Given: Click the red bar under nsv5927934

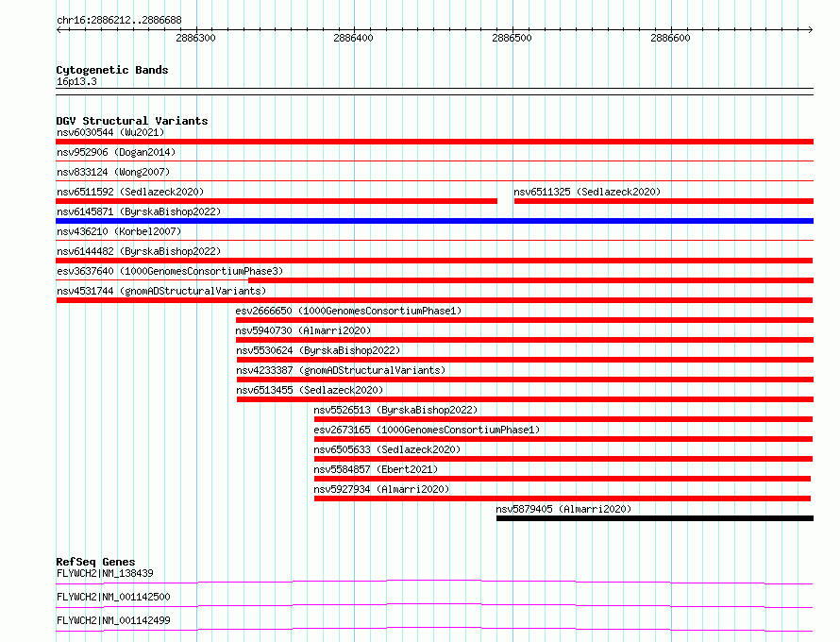Looking at the screenshot, I should tap(562, 498).
